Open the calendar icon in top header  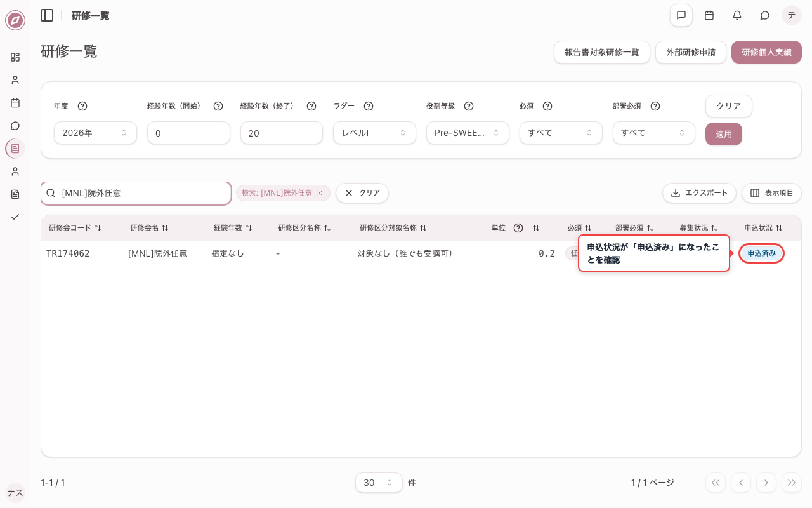click(x=709, y=15)
